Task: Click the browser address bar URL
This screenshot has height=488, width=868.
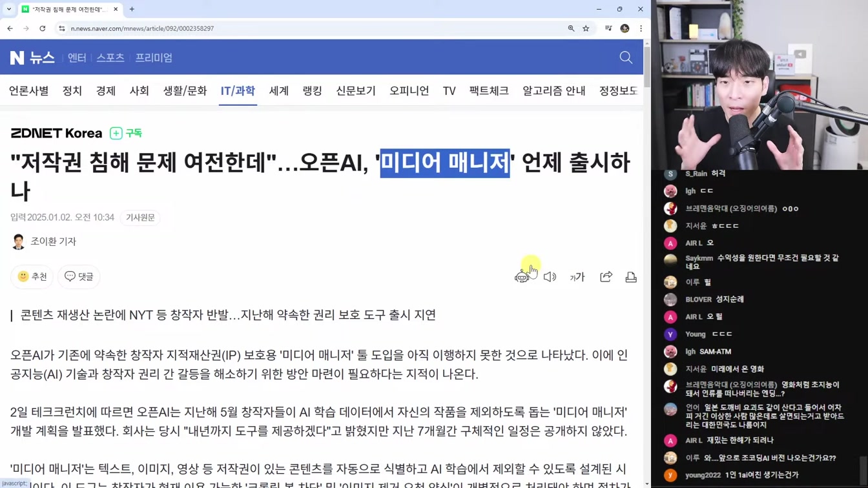Action: (142, 28)
